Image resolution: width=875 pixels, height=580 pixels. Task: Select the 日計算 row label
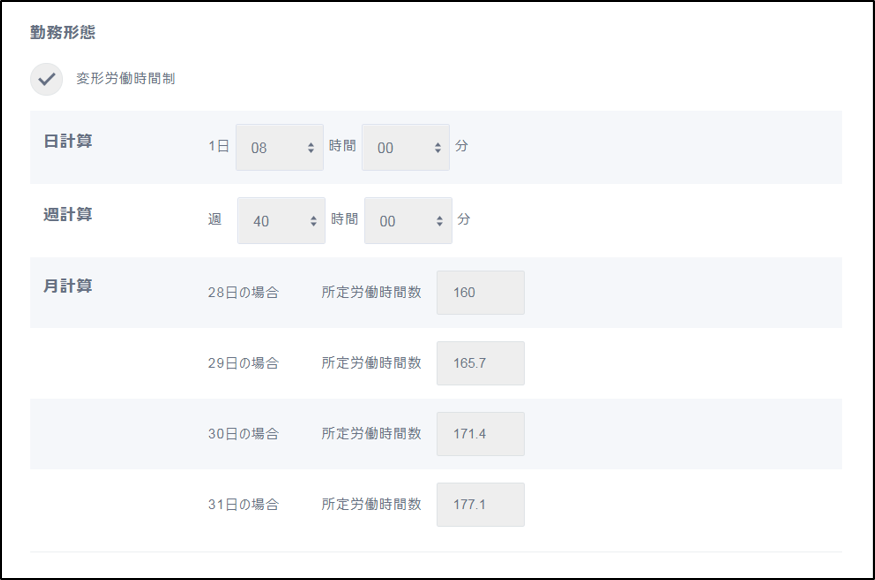click(x=68, y=142)
